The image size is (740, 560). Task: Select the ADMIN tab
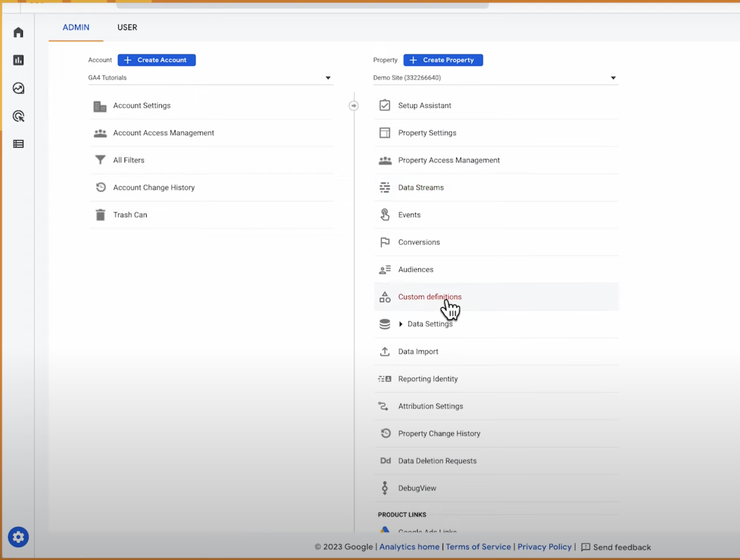(76, 27)
